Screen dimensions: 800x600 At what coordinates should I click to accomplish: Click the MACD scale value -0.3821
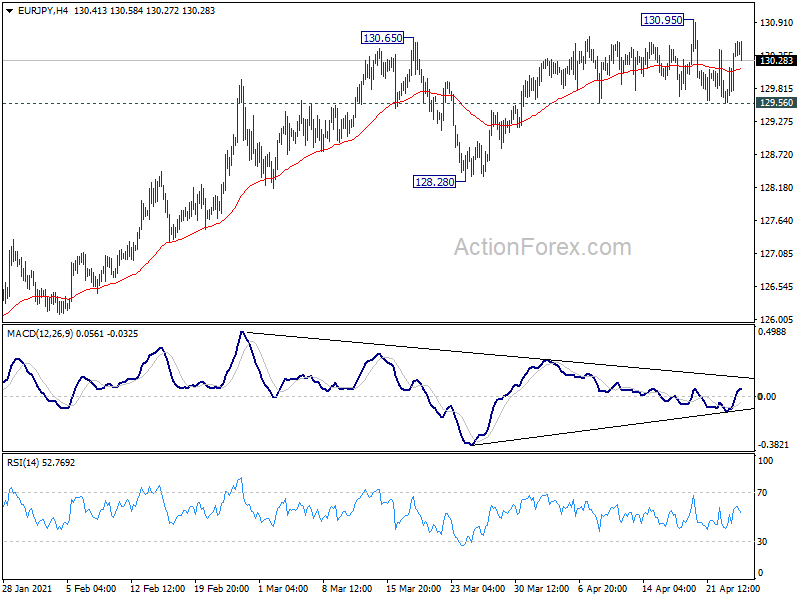pos(773,445)
